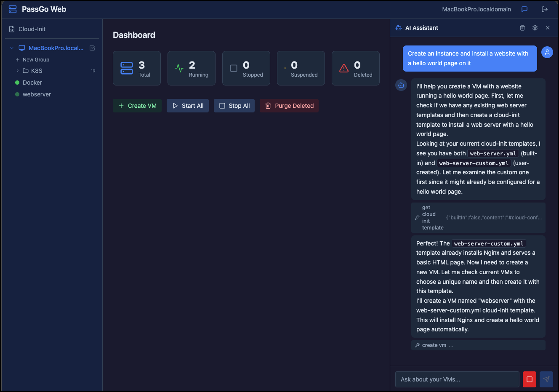Expand the K8S group folder
Image resolution: width=559 pixels, height=392 pixels.
coord(18,71)
